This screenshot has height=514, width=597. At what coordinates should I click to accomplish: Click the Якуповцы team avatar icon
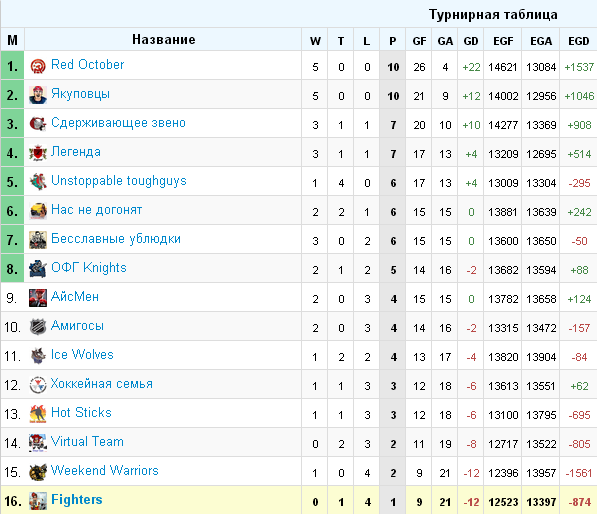click(38, 95)
